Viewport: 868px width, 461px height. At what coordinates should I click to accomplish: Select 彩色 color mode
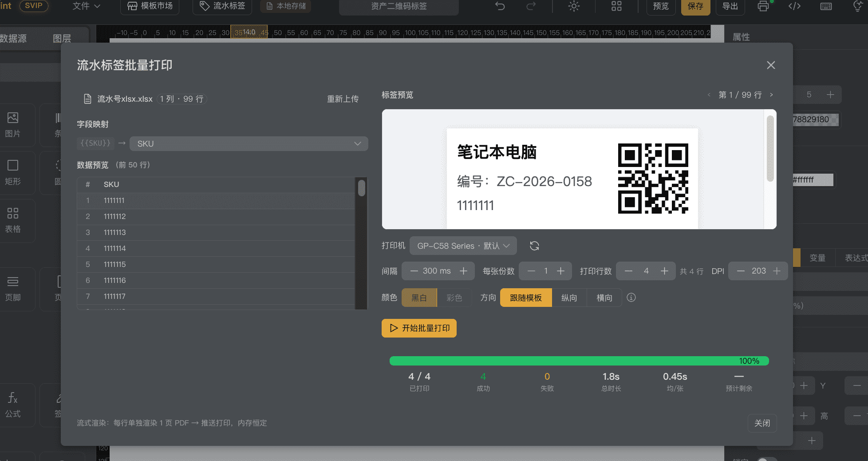coord(454,298)
